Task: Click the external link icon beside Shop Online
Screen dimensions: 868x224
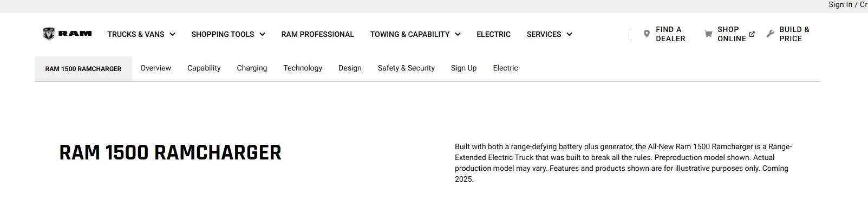Action: point(752,34)
